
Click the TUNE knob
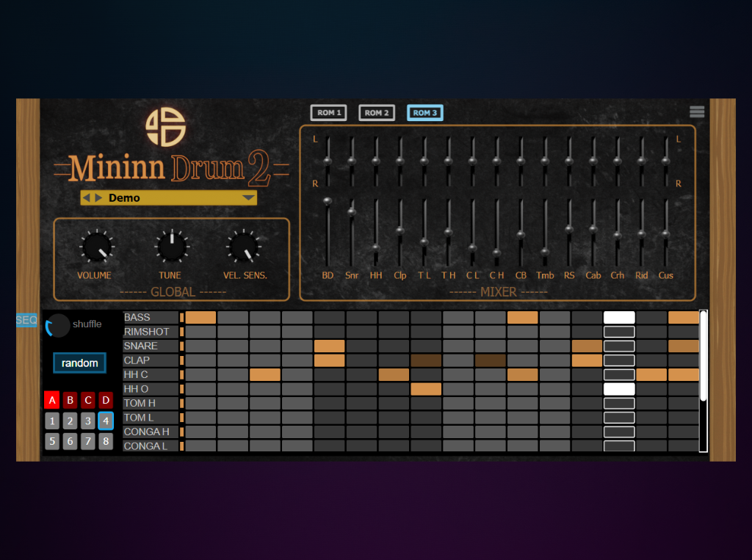tap(171, 247)
